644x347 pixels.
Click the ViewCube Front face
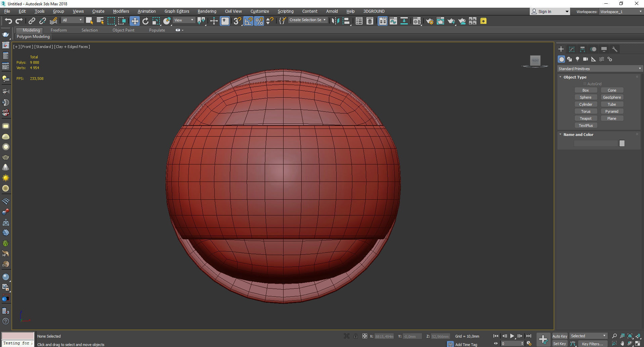click(535, 60)
